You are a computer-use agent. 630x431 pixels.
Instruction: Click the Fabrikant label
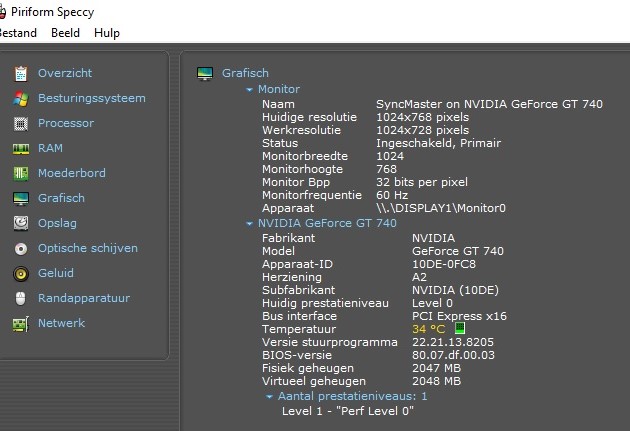(x=288, y=238)
